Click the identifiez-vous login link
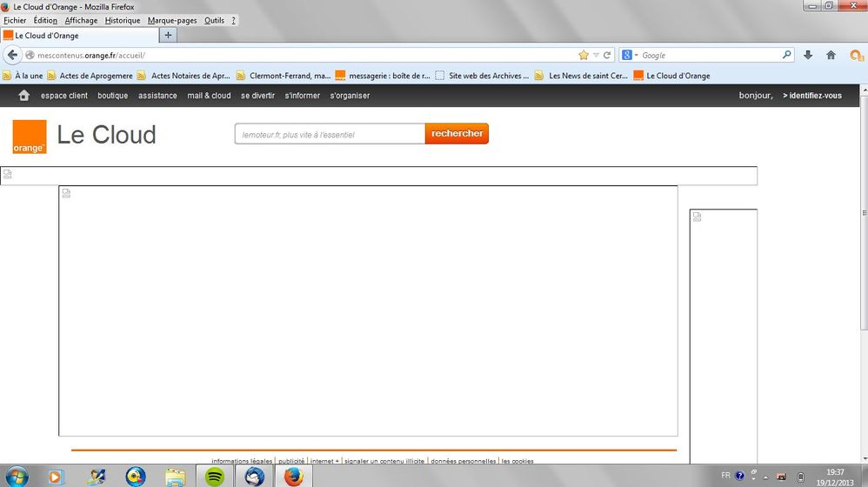This screenshot has width=868, height=487. point(812,96)
